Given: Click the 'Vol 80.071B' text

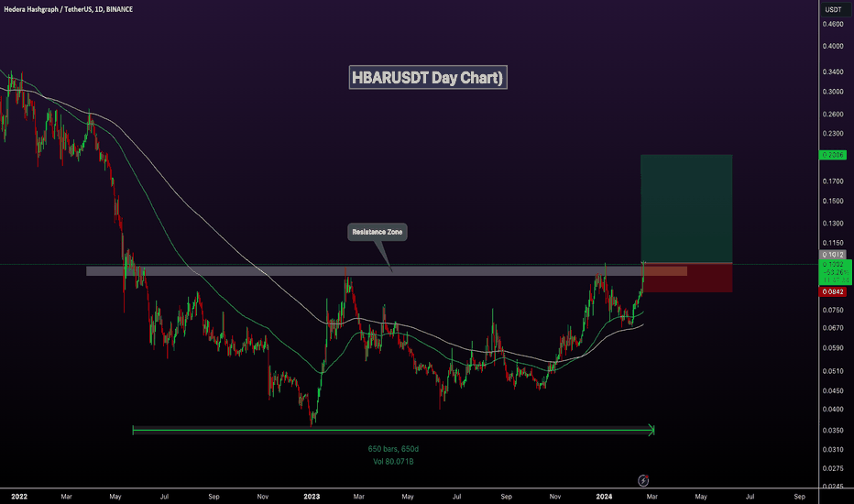Looking at the screenshot, I should coord(393,462).
